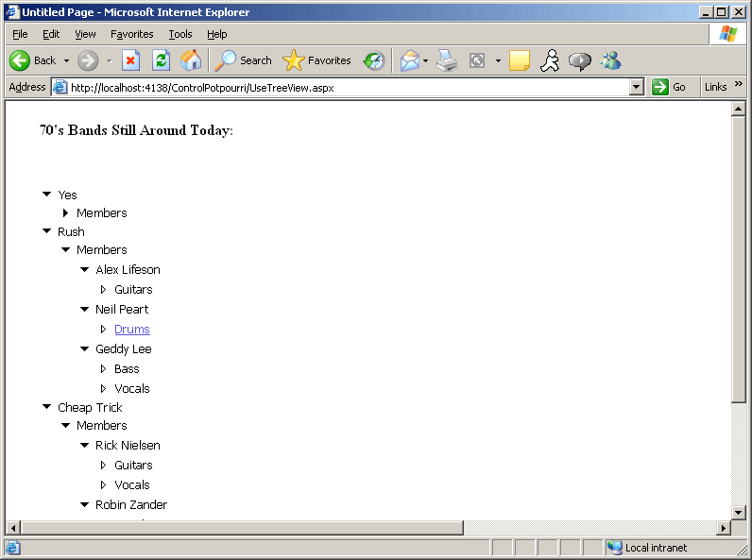Collapse the Yes band node

pyautogui.click(x=46, y=195)
